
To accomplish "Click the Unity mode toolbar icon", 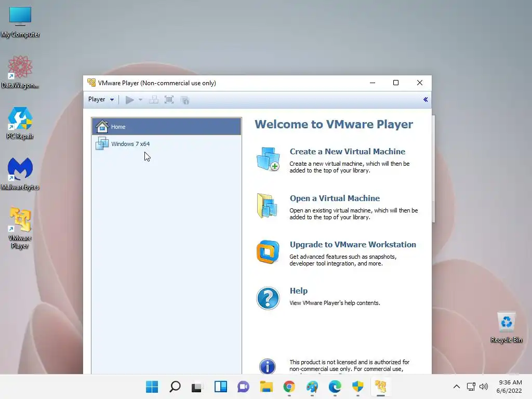I will [185, 100].
